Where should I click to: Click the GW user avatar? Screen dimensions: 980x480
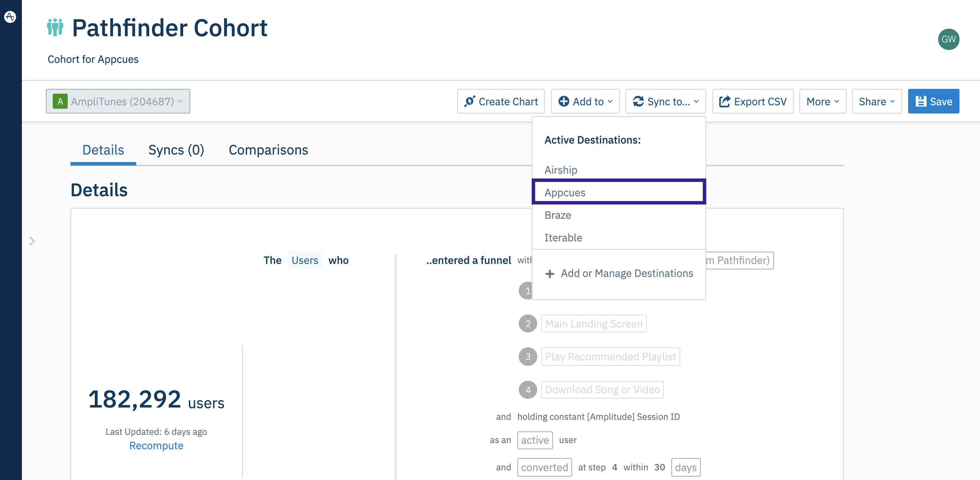(x=948, y=39)
